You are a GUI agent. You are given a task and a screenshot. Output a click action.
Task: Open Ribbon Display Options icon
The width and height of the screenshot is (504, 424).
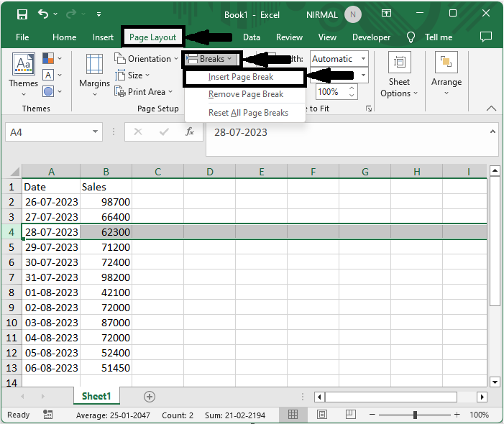click(386, 13)
